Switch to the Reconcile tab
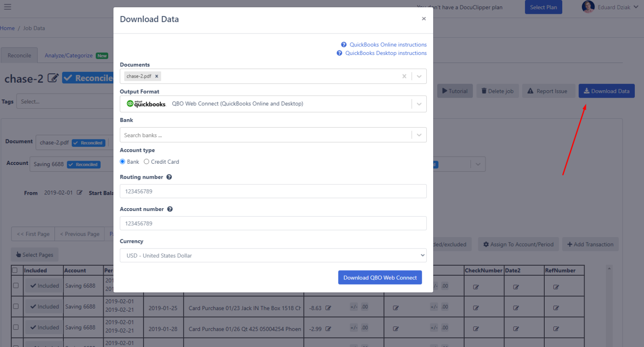Screen dimensions: 644x347 coord(19,55)
